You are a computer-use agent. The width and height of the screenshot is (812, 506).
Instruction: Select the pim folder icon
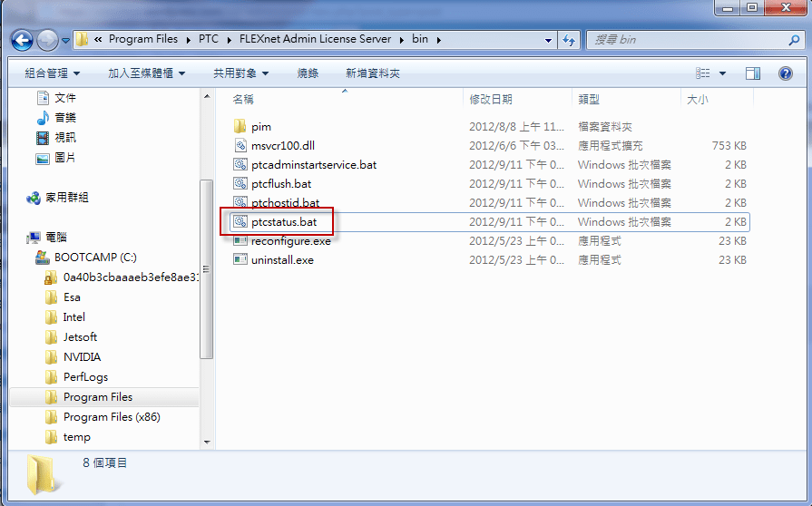coord(240,127)
